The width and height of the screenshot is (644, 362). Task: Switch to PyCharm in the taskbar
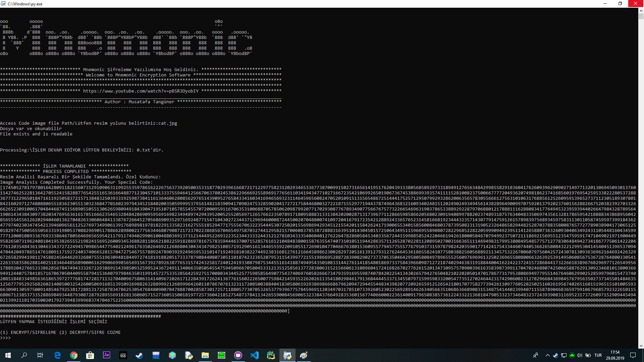271,355
